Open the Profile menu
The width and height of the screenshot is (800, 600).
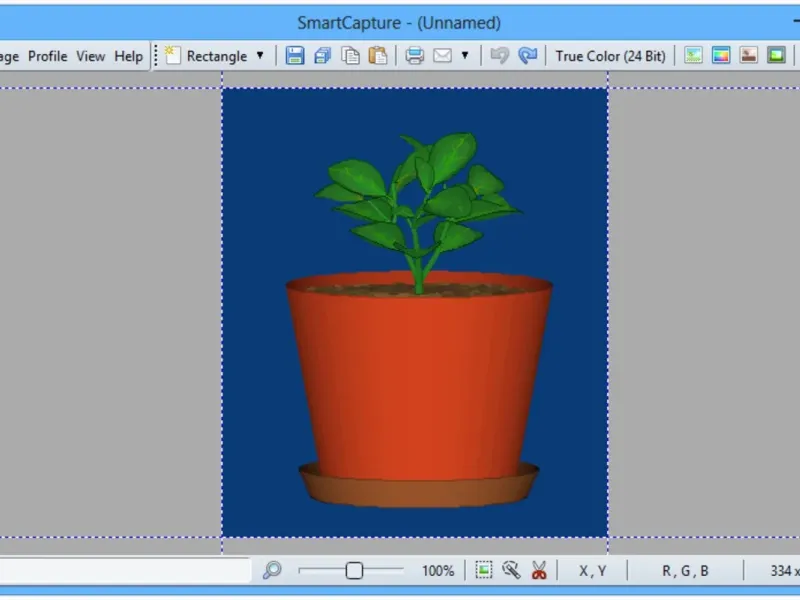[47, 56]
